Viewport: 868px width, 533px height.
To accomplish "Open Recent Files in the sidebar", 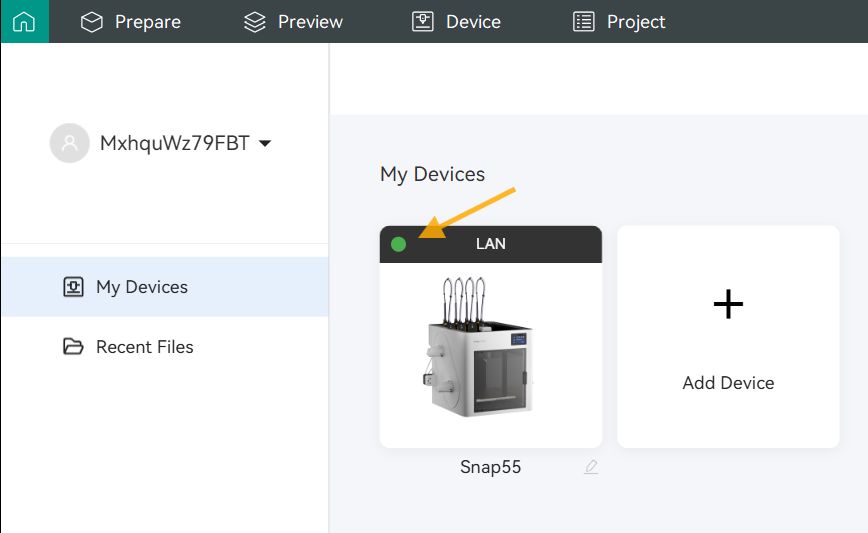I will point(144,347).
